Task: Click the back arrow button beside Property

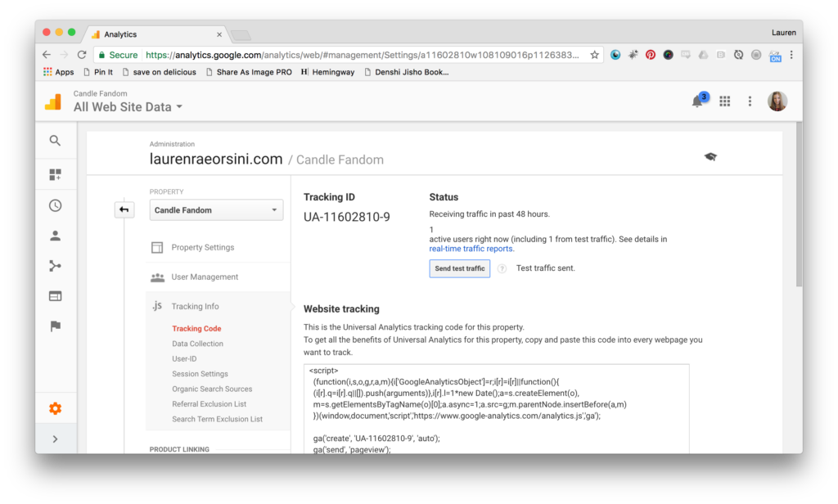Action: tap(124, 209)
